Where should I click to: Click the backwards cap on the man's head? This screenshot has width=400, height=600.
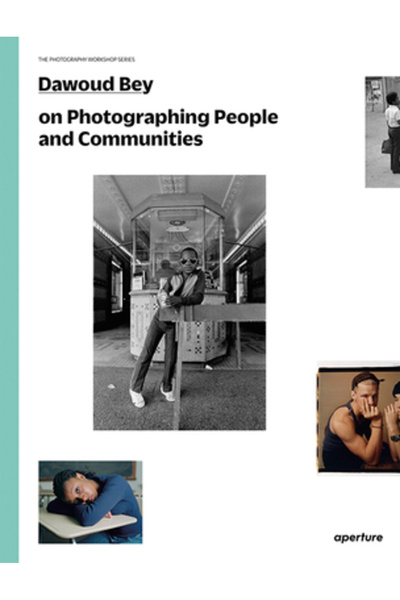367,379
